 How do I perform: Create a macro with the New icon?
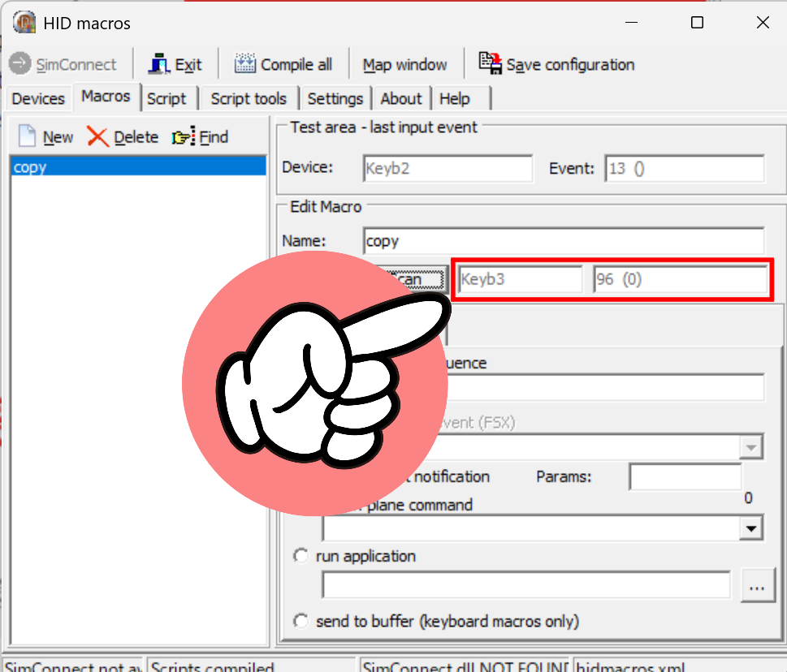(28, 136)
